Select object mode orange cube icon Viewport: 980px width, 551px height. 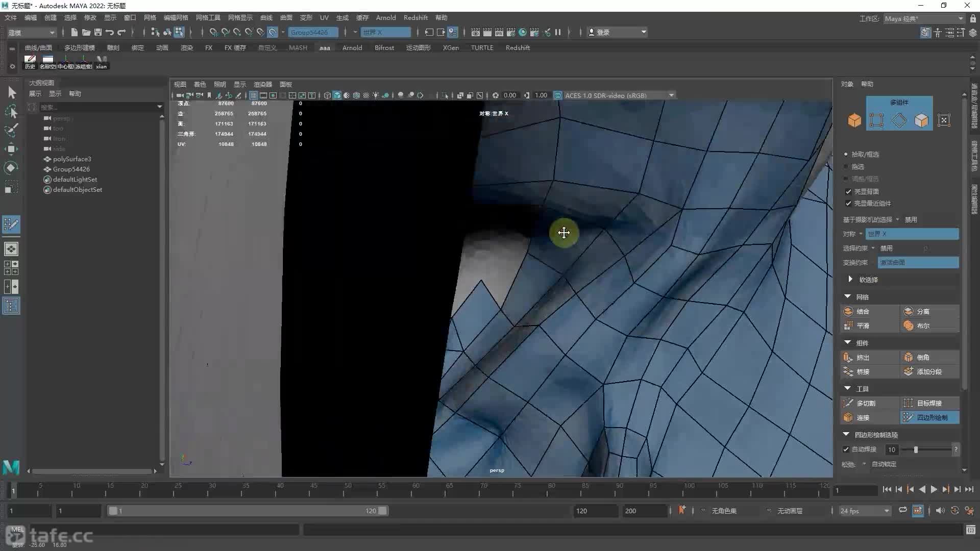click(x=854, y=120)
